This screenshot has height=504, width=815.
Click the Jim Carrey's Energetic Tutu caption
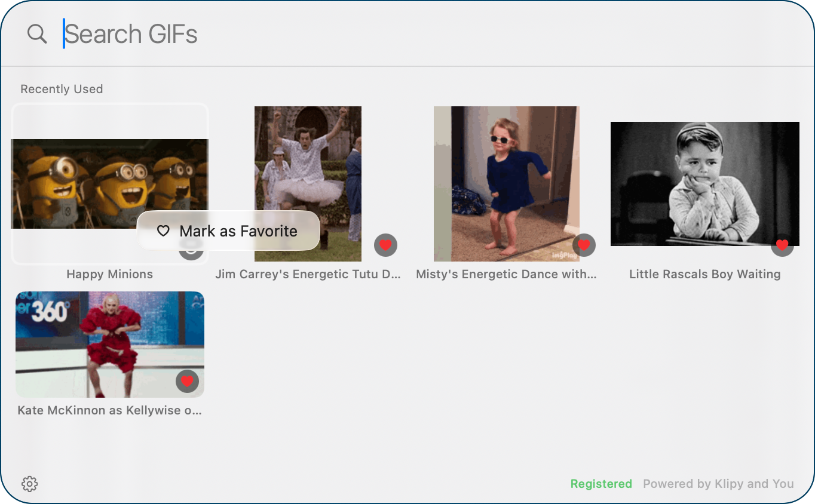308,274
